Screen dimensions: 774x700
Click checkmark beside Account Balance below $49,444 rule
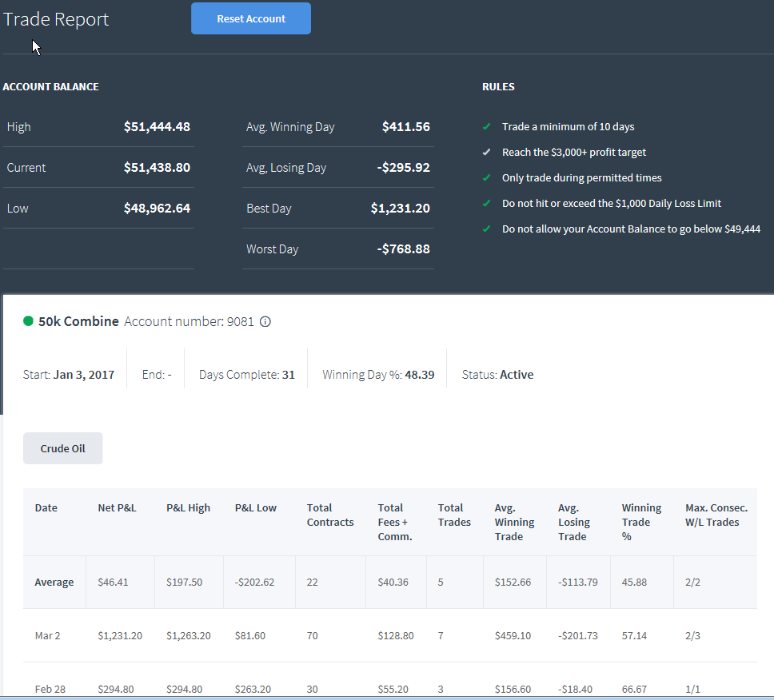[486, 229]
